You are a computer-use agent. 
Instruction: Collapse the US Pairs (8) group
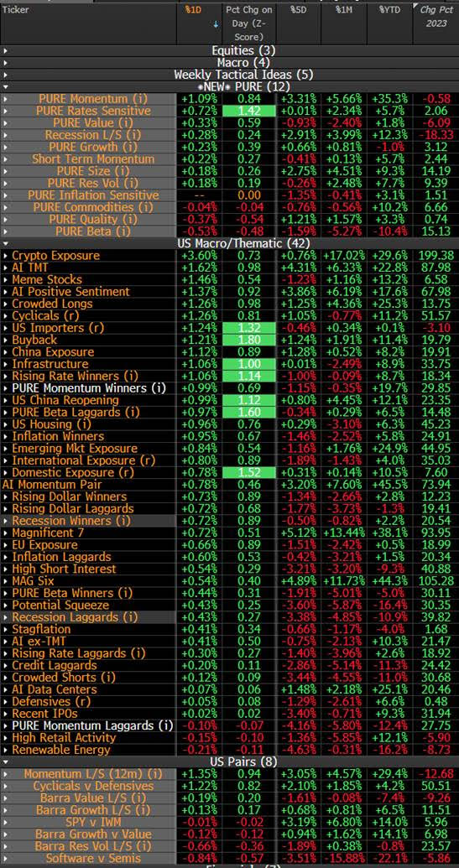tap(5, 761)
